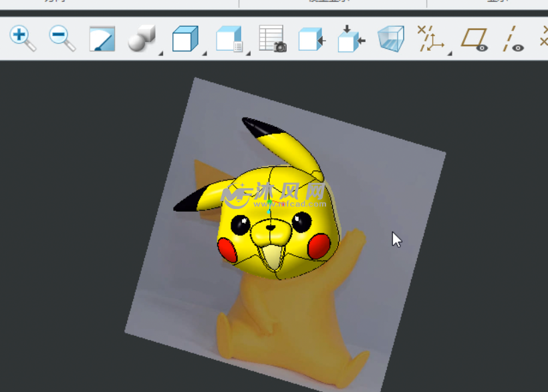This screenshot has width=548, height=392.
Task: Click the dark-outlined cube saved orientations icon
Action: click(x=186, y=39)
